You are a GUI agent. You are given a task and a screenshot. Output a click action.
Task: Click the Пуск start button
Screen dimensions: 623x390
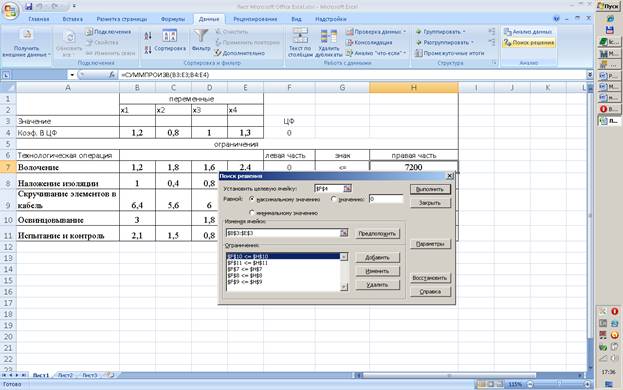click(x=608, y=6)
